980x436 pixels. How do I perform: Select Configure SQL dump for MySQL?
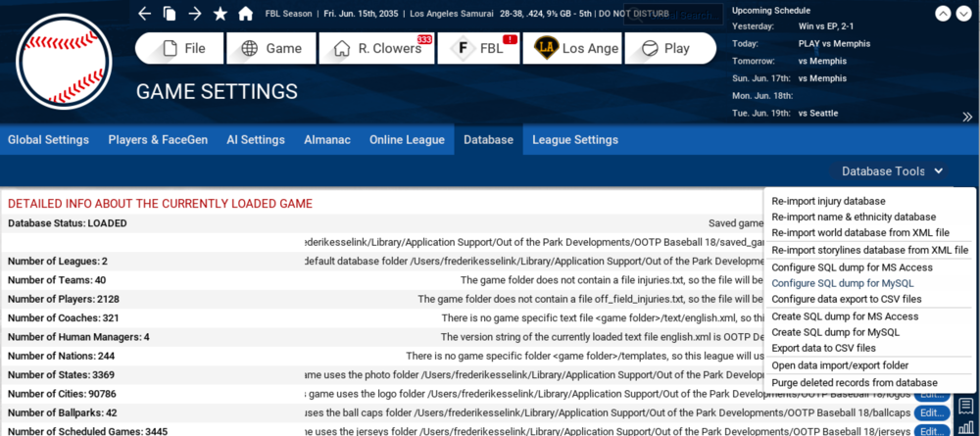click(x=843, y=283)
